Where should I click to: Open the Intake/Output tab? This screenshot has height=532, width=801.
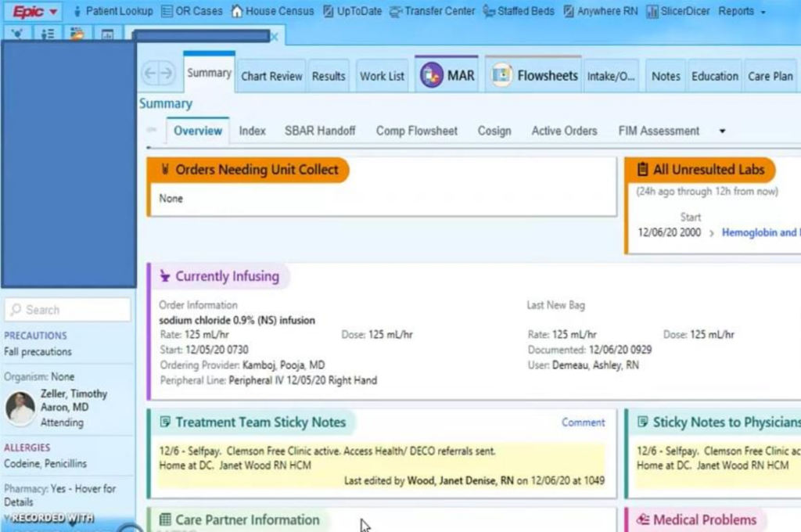pos(610,76)
